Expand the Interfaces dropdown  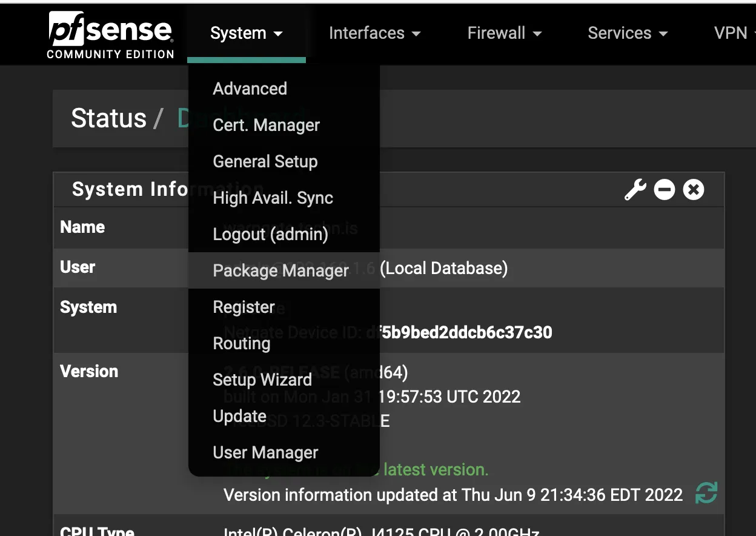coord(374,33)
